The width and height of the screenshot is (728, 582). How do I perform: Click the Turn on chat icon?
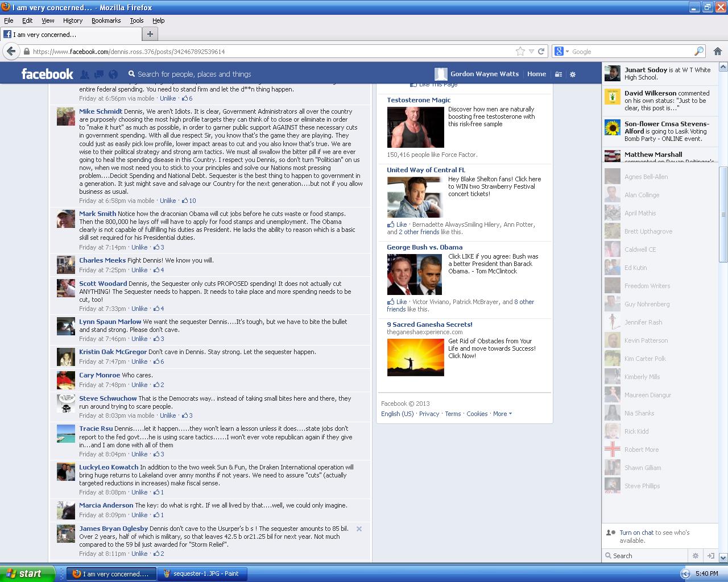611,533
